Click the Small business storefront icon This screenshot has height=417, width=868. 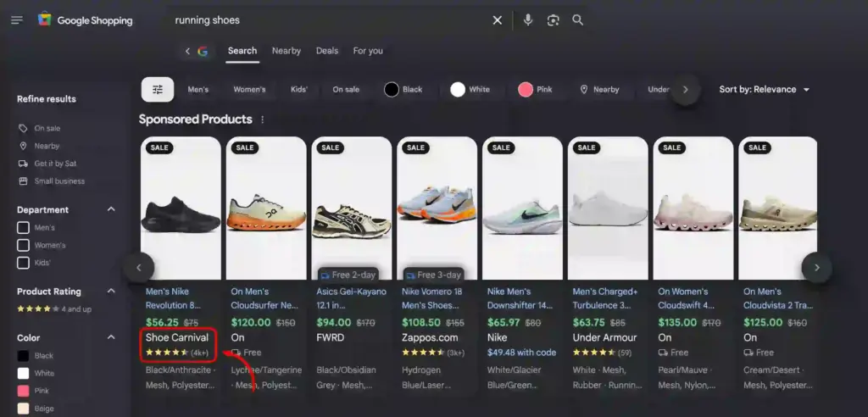(x=23, y=181)
